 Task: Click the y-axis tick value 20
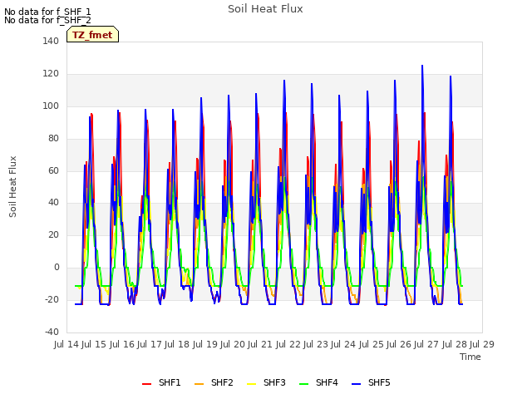tap(53, 234)
